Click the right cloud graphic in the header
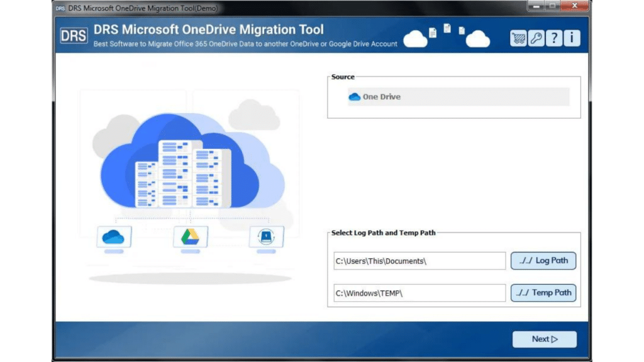Viewport: 644px width, 362px height. point(477,38)
